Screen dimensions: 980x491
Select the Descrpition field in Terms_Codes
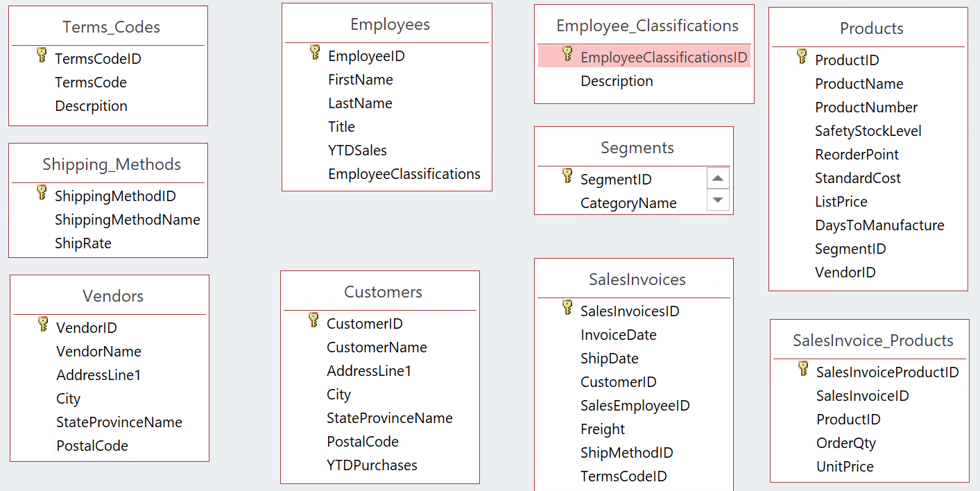point(91,106)
